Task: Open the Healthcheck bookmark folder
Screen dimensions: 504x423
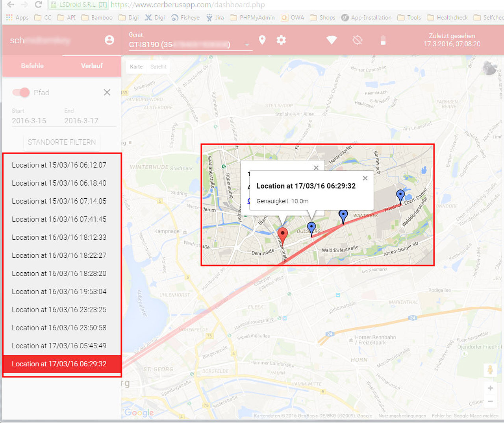Action: (x=447, y=18)
